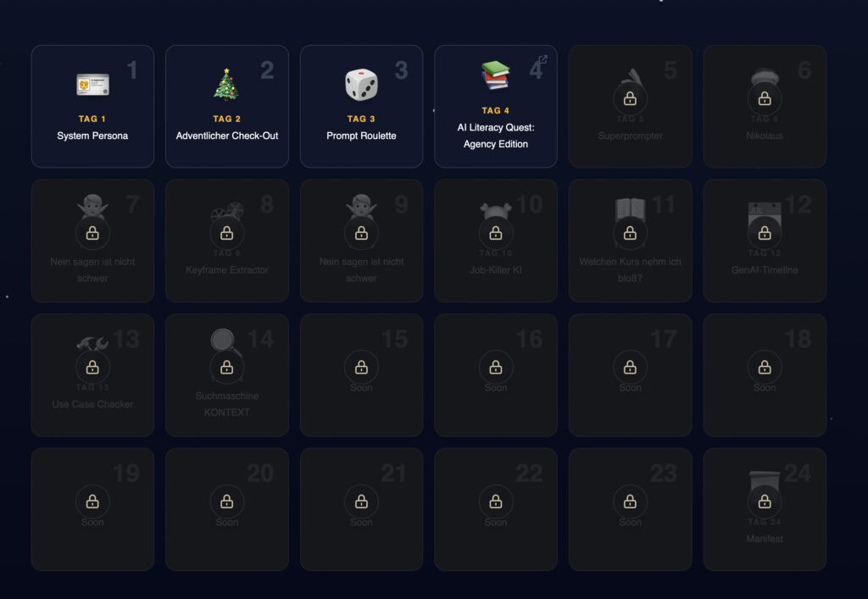Select the locked Suchmaschine KONTEXT tile label
Image resolution: width=868 pixels, height=599 pixels.
[226, 404]
